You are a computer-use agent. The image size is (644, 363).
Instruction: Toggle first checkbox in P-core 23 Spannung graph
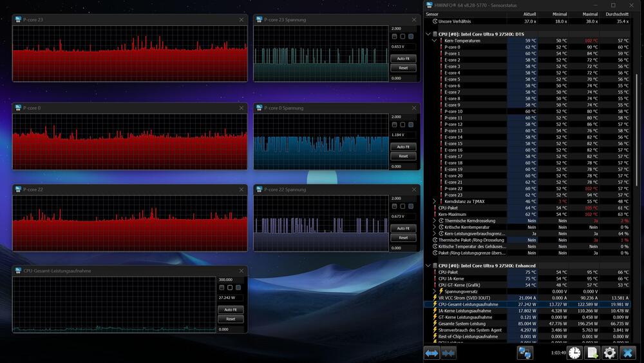point(394,37)
